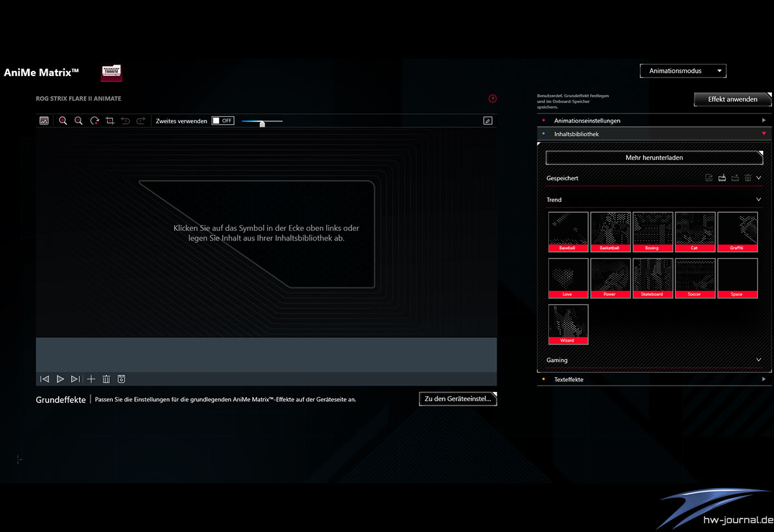Click the AniMe Matrix™ title
The height and width of the screenshot is (532, 774).
(41, 73)
